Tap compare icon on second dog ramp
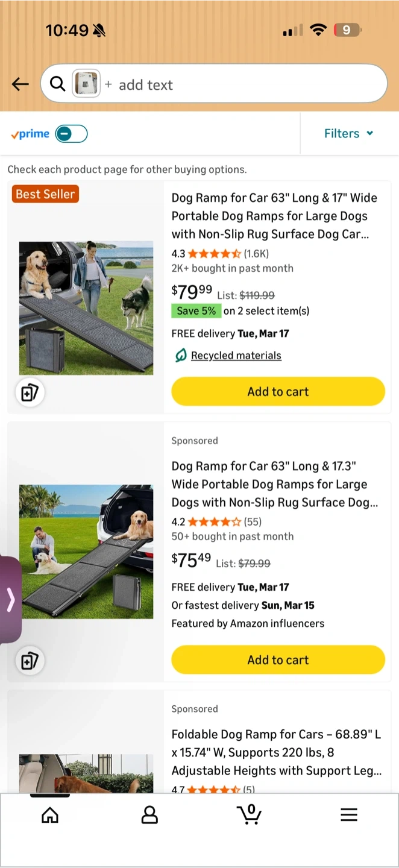 click(x=30, y=661)
